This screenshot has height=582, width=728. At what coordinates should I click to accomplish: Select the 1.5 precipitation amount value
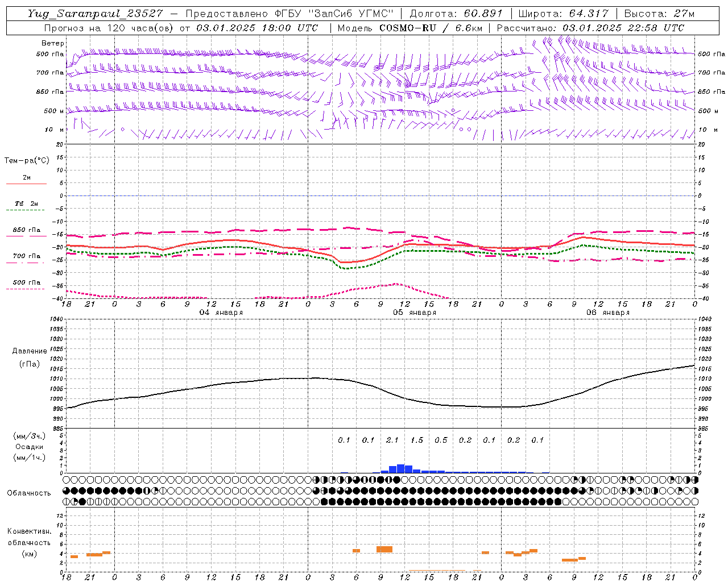pos(417,440)
